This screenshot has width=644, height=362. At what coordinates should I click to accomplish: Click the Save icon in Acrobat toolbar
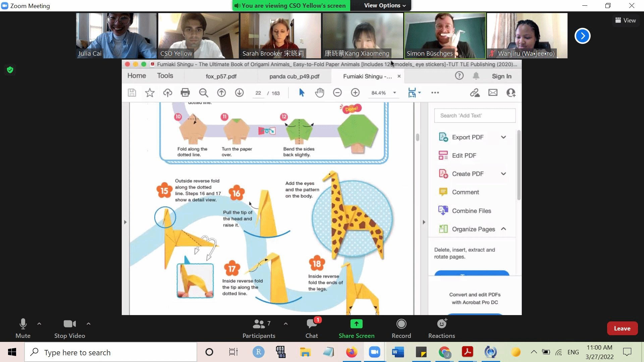tap(132, 93)
